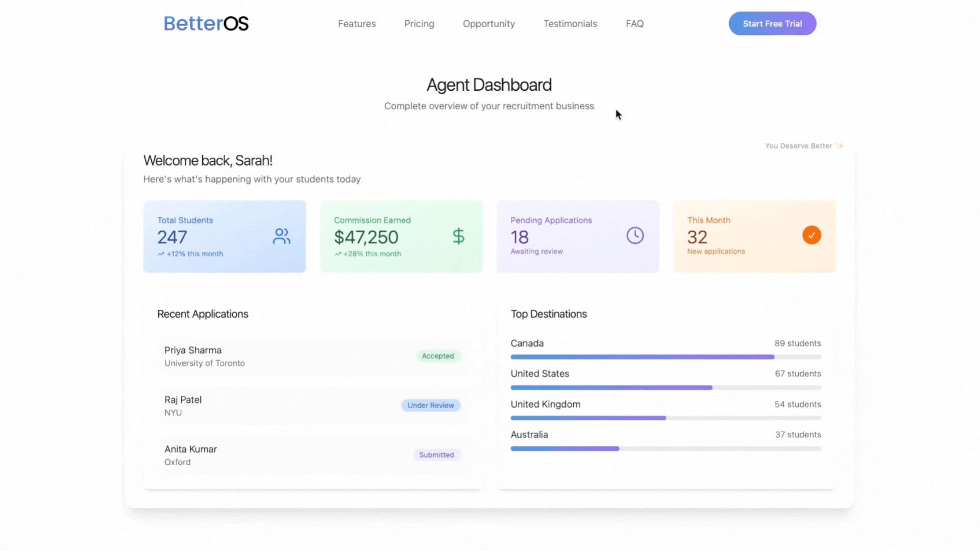Click the BetterOS logo
This screenshot has height=551, width=980.
click(206, 23)
